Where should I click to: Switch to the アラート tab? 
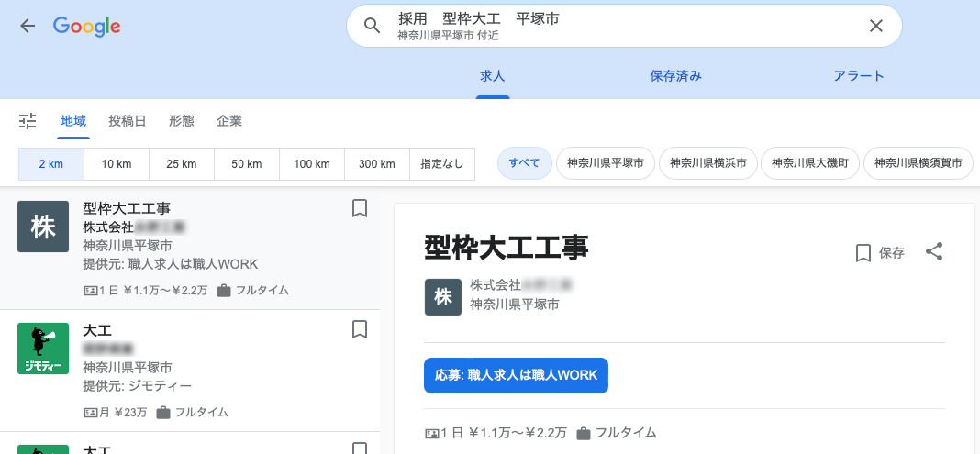coord(859,76)
